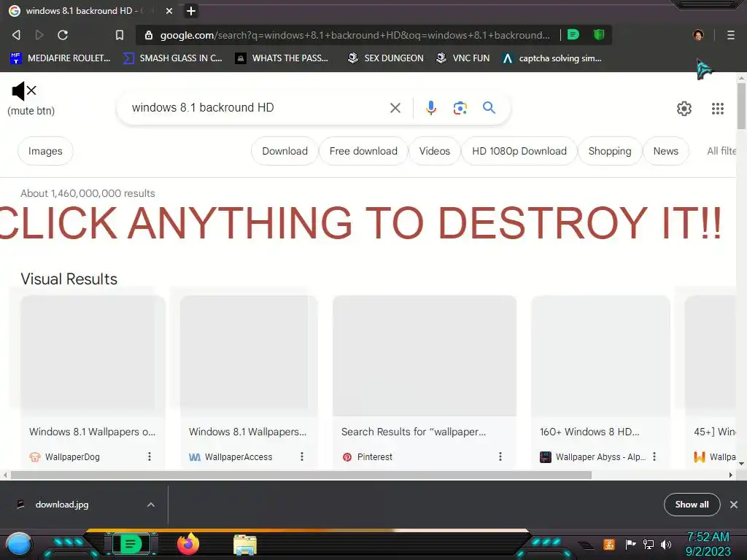Click the CLICK ANYTHING TO DESTROY IT!! banner
The width and height of the screenshot is (747, 560).
coord(360,223)
